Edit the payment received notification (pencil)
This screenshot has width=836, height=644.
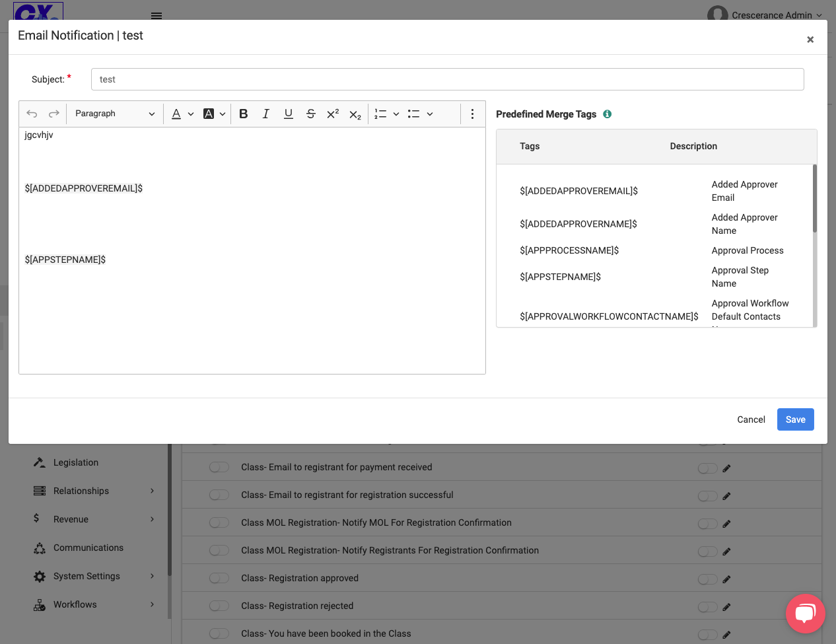pos(726,468)
